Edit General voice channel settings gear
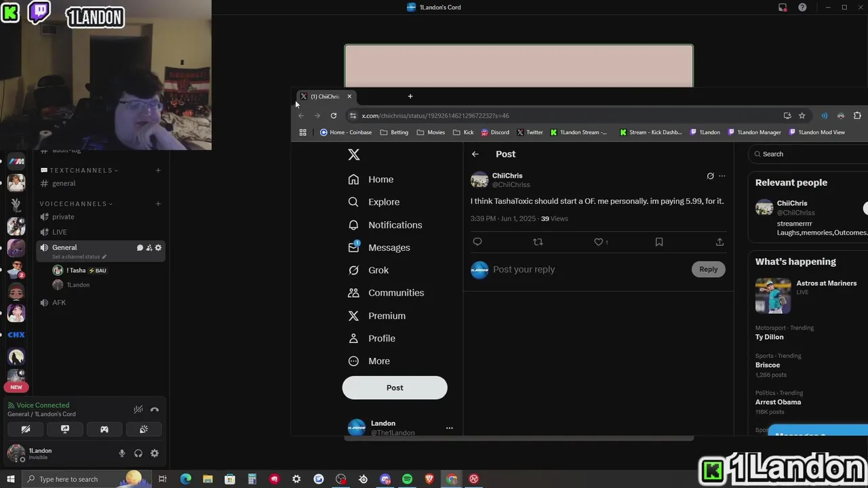This screenshot has height=488, width=868. tap(159, 248)
